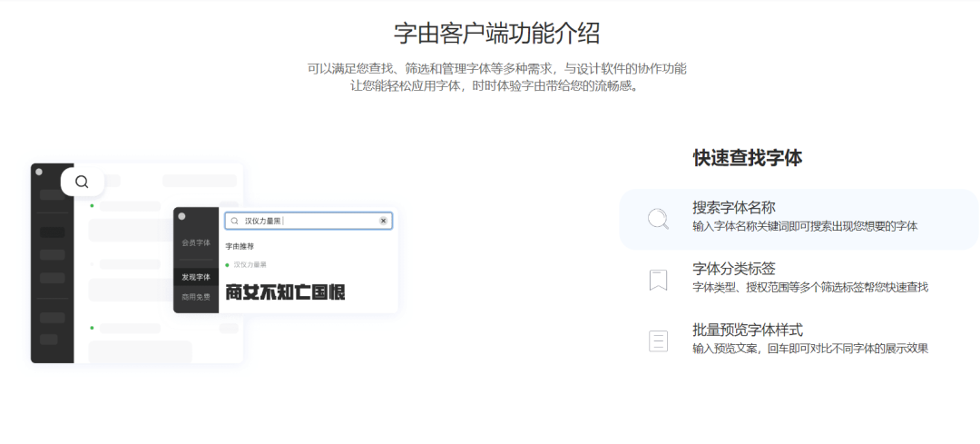
Task: Select the 搜索字体名称 feature title
Action: coord(733,208)
